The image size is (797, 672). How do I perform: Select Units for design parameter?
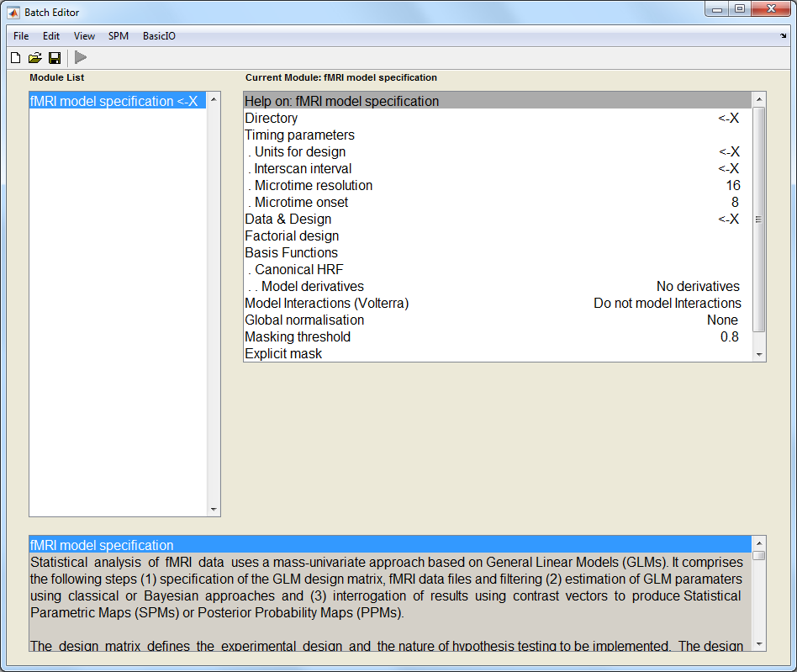(x=299, y=152)
